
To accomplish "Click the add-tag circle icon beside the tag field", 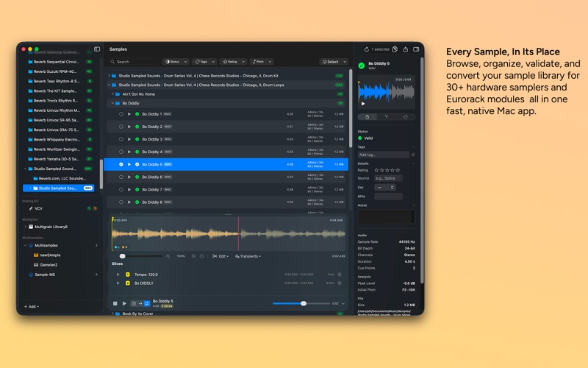I will [x=413, y=155].
